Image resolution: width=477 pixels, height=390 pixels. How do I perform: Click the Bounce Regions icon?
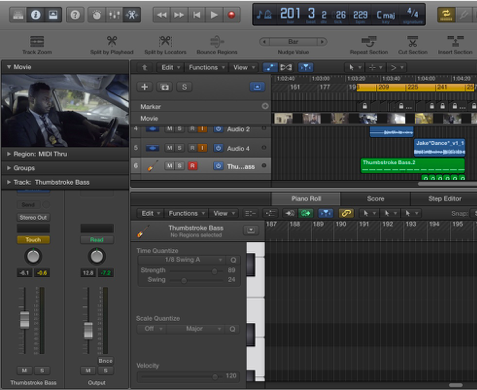coord(217,41)
